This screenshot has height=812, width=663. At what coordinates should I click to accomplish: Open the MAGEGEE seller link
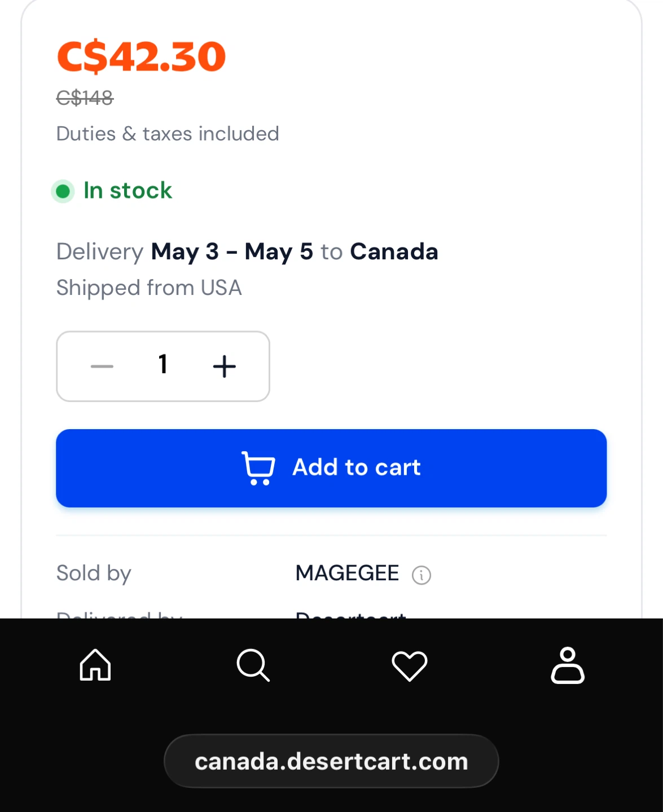point(347,573)
